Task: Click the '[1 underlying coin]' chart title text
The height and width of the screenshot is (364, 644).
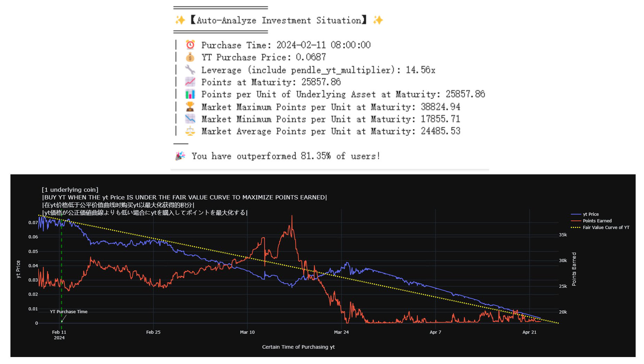Action: [70, 190]
